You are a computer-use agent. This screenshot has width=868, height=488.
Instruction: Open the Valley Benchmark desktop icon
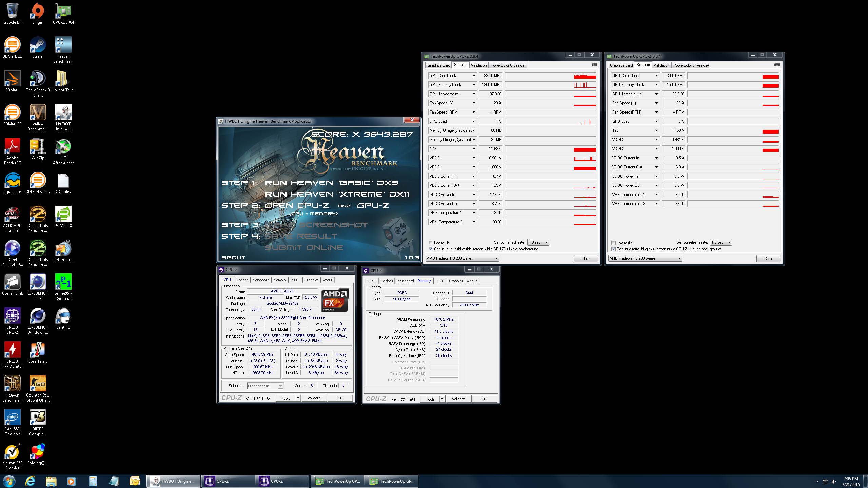pyautogui.click(x=38, y=118)
